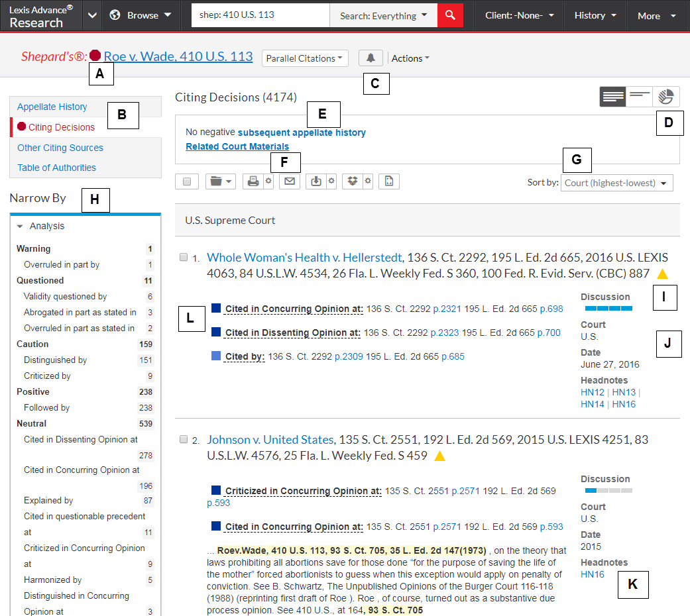Open Johnson v. United States case link

tap(270, 439)
